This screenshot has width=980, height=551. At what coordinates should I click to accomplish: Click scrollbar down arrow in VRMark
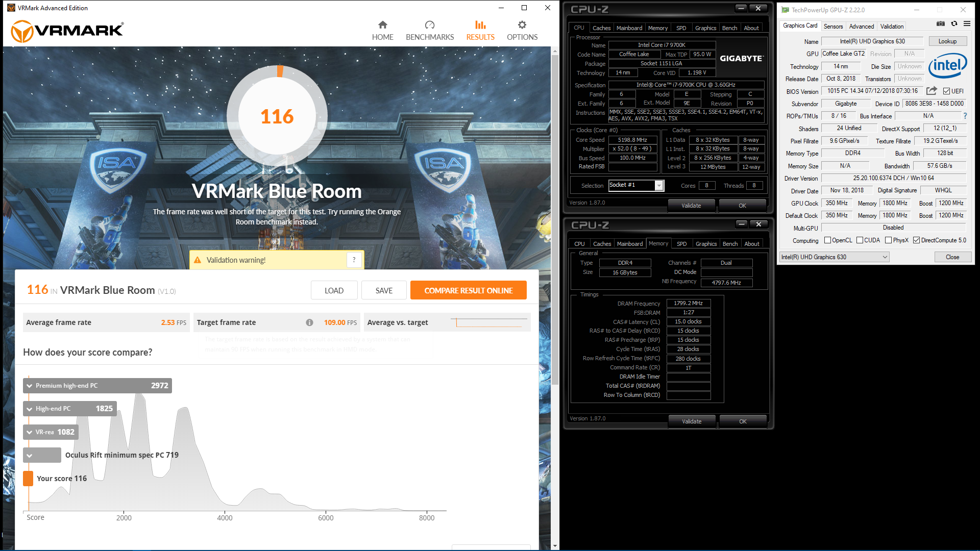[x=555, y=546]
